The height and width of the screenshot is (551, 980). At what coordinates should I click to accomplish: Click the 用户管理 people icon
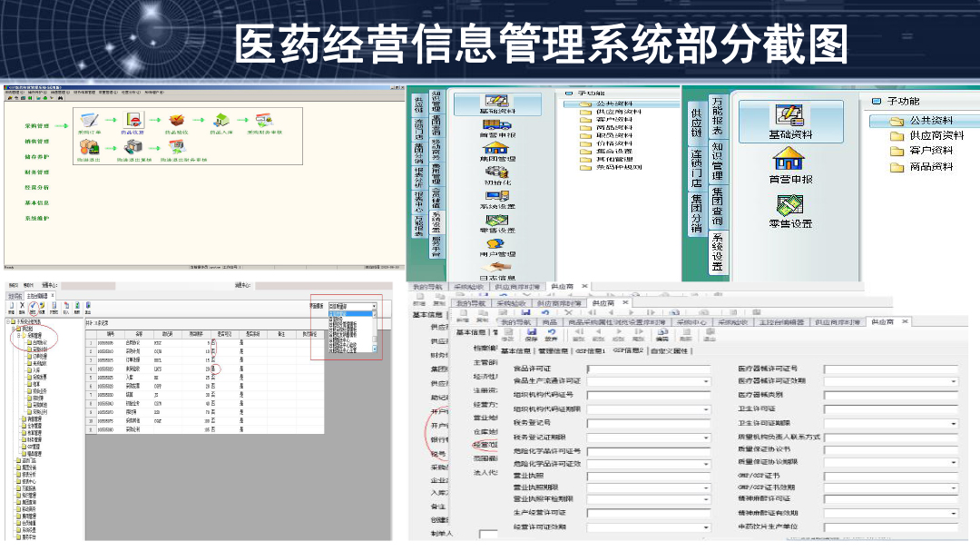coord(497,243)
